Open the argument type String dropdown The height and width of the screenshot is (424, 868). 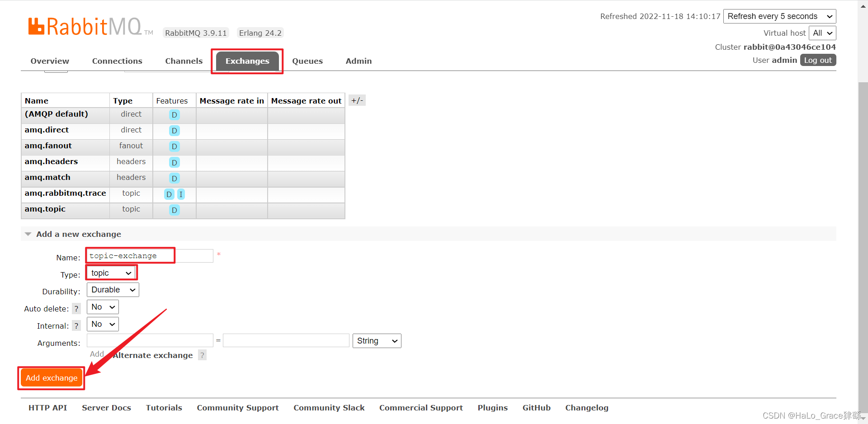coord(377,341)
